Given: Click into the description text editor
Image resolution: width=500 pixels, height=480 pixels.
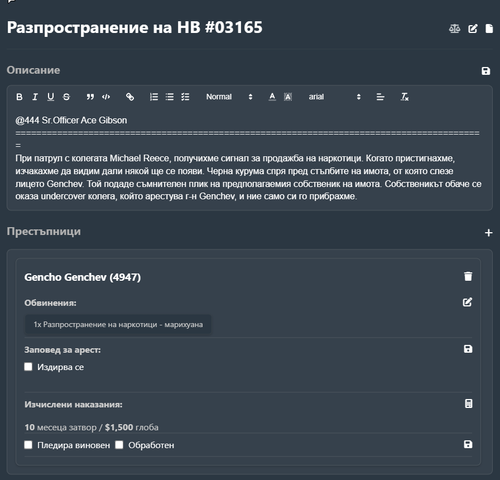Looking at the screenshot, I should (x=249, y=158).
